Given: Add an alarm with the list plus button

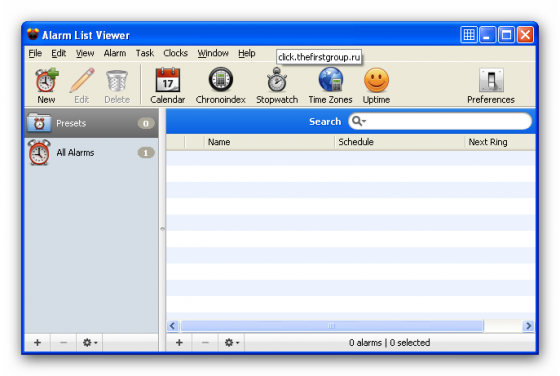Looking at the screenshot, I should (x=179, y=342).
